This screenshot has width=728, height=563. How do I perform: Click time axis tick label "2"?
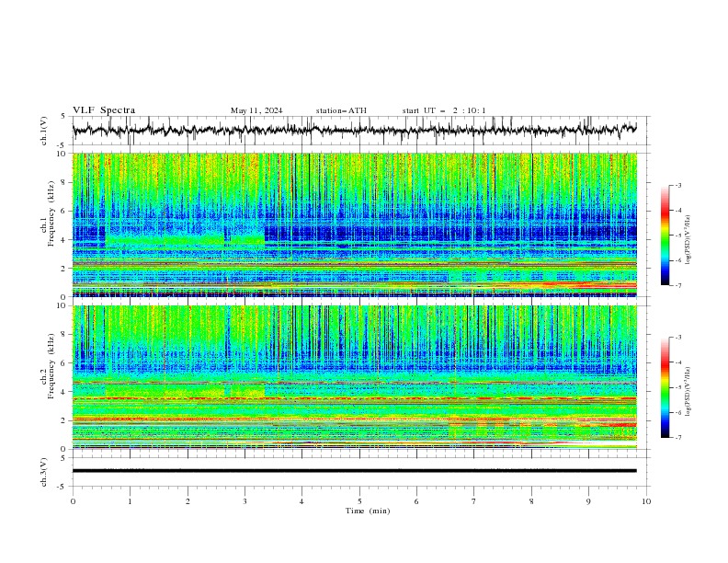188,501
